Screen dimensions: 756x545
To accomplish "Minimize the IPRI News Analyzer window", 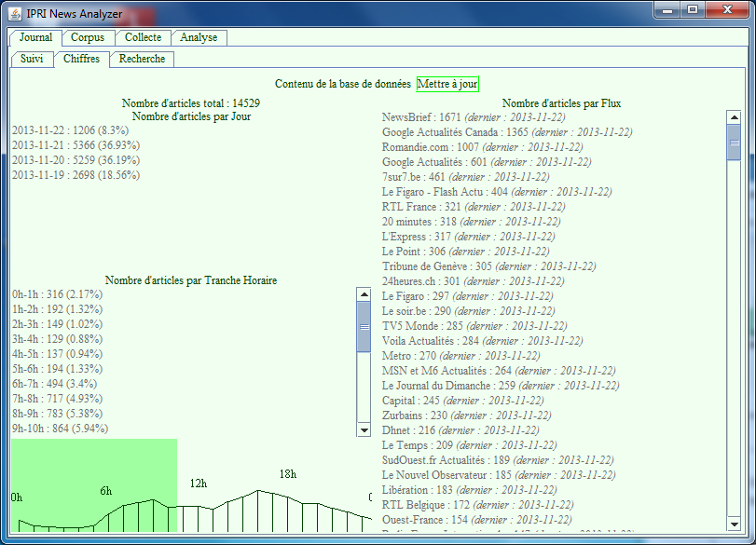I will [x=666, y=9].
